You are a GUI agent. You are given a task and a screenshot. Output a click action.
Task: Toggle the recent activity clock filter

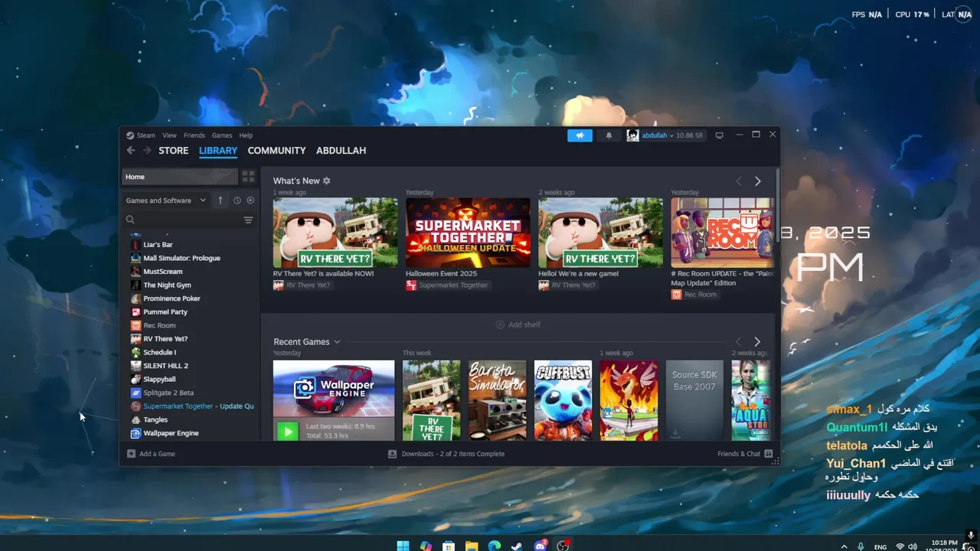pyautogui.click(x=237, y=201)
